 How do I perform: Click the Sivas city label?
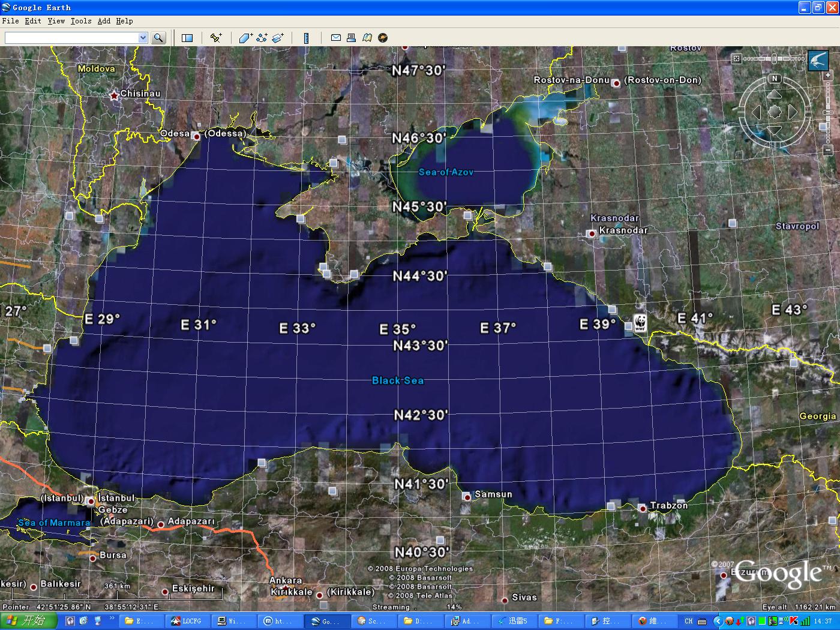click(x=524, y=597)
